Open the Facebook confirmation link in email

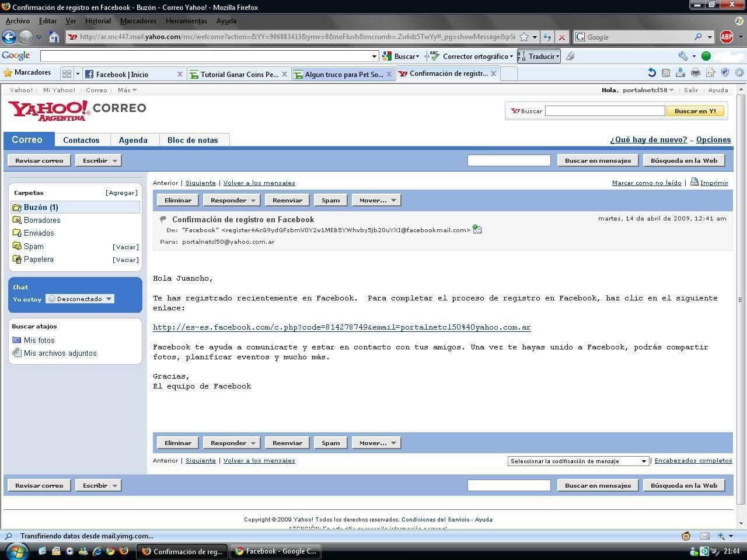click(x=342, y=327)
